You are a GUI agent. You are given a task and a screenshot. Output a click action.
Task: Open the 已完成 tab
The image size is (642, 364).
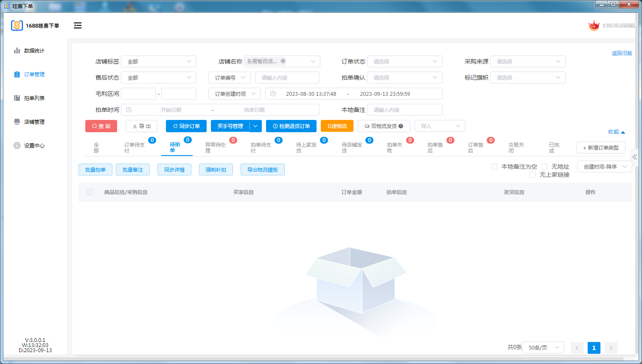(554, 147)
